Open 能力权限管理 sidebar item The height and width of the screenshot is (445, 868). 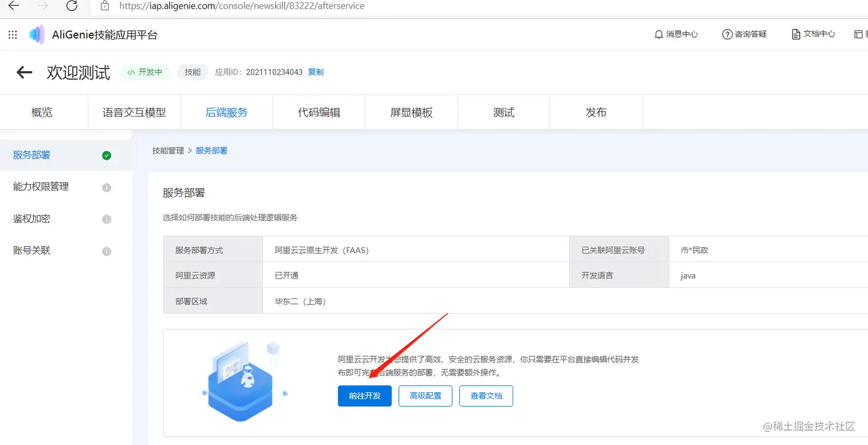pyautogui.click(x=66, y=187)
